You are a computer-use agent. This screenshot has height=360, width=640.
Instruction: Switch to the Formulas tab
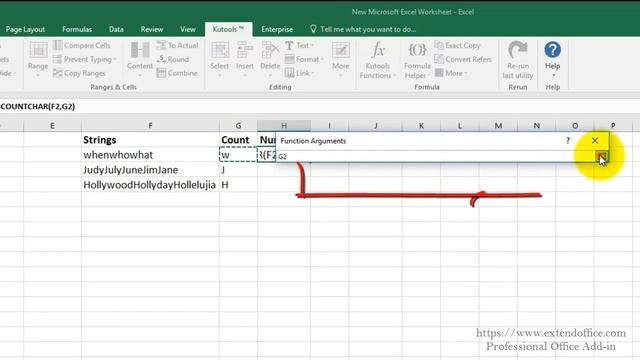coord(77,29)
